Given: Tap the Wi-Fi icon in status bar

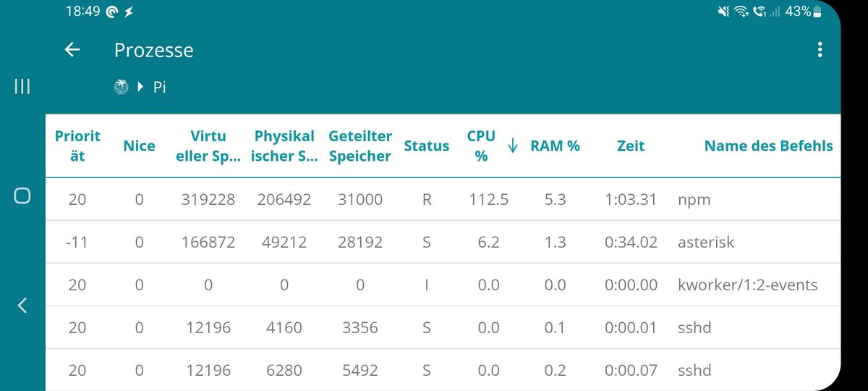Looking at the screenshot, I should point(741,11).
